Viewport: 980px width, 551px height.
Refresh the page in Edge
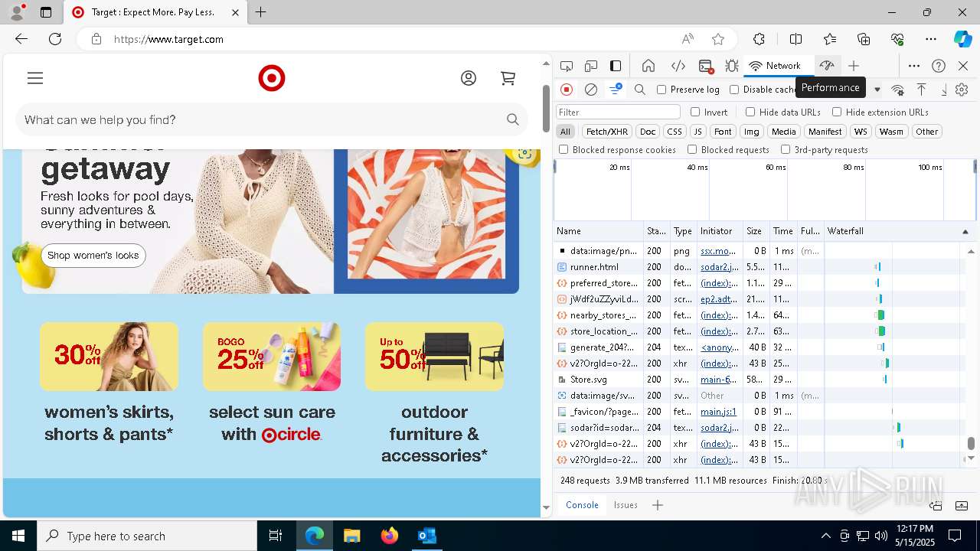point(55,39)
